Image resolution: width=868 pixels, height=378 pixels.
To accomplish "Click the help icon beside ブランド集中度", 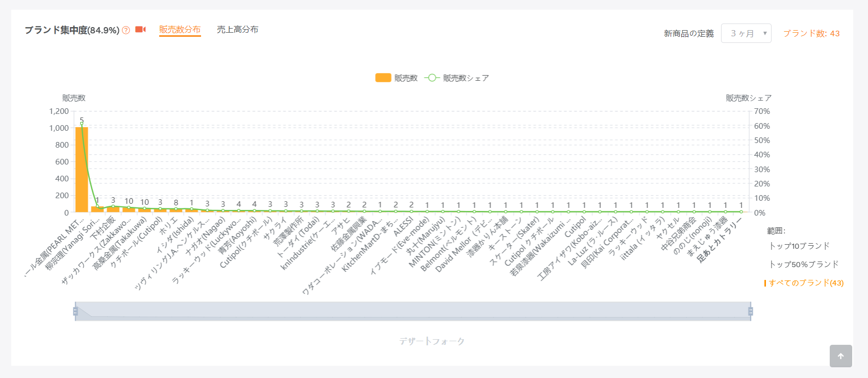I will pyautogui.click(x=126, y=30).
